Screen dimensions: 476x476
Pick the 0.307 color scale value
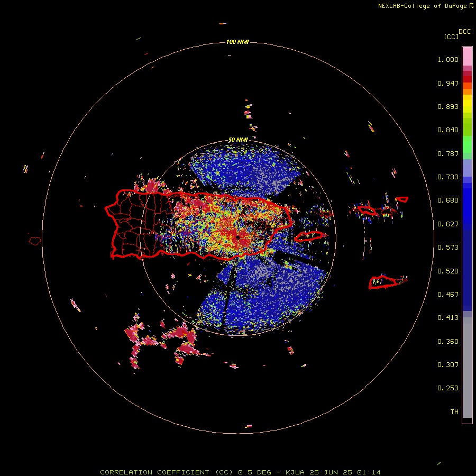click(448, 365)
